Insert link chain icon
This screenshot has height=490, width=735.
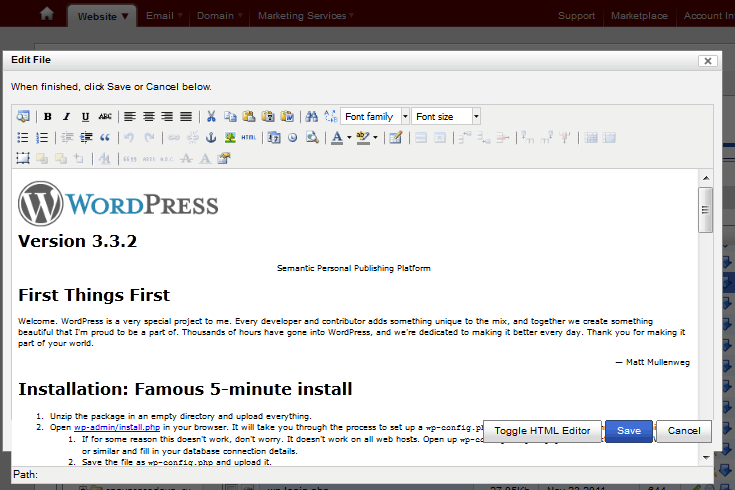[174, 137]
